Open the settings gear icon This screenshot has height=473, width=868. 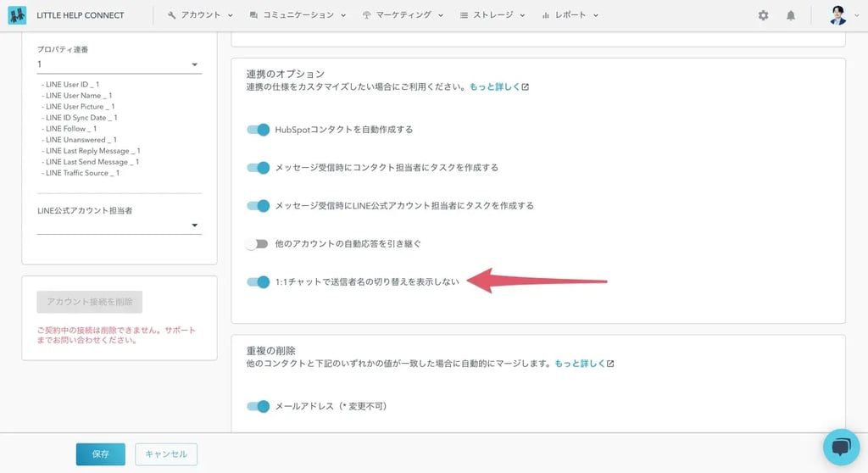[763, 15]
